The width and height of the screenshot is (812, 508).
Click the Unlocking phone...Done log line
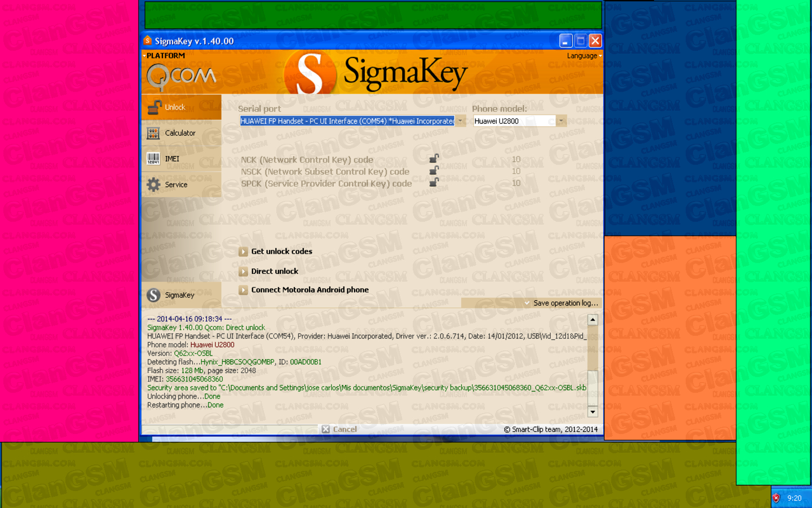(x=184, y=396)
